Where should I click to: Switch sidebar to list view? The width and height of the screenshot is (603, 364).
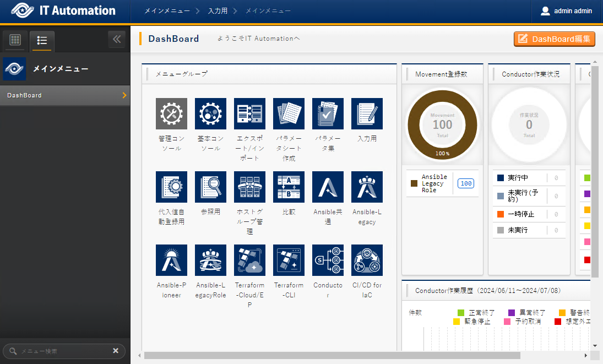point(42,41)
